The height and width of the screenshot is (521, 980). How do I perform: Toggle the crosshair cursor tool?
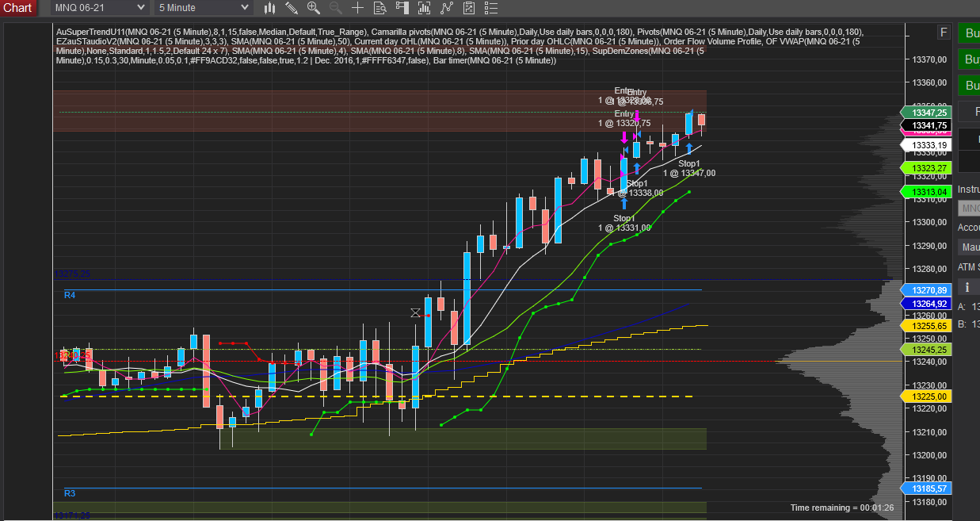pos(357,8)
